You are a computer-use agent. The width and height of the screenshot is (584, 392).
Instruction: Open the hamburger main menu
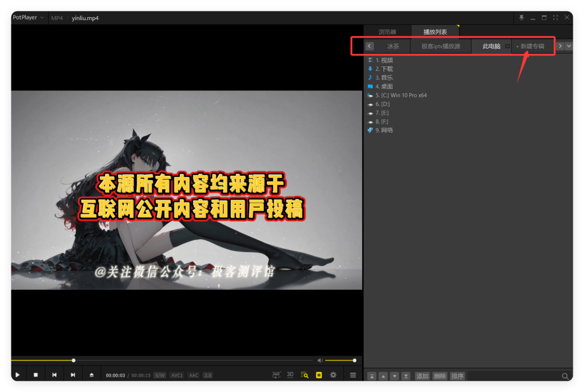coord(353,375)
